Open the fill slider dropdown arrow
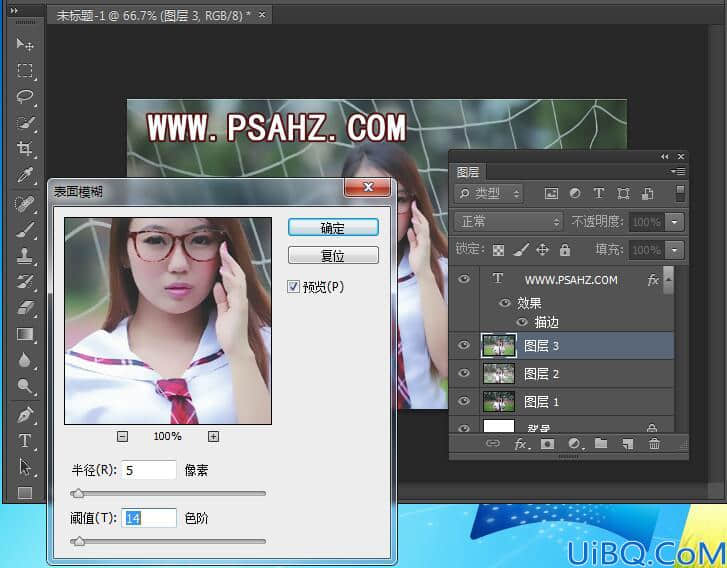Screen dimensions: 727x568 click(x=674, y=250)
